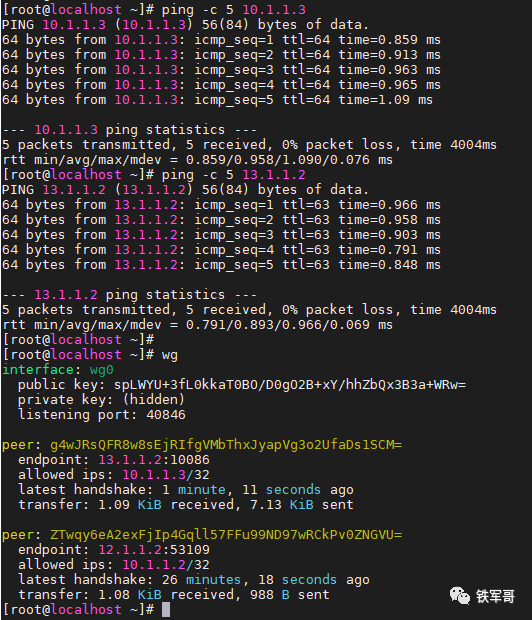532x620 pixels.
Task: Click the endpoint address 12.1.1.2:53109
Action: pyautogui.click(x=154, y=550)
